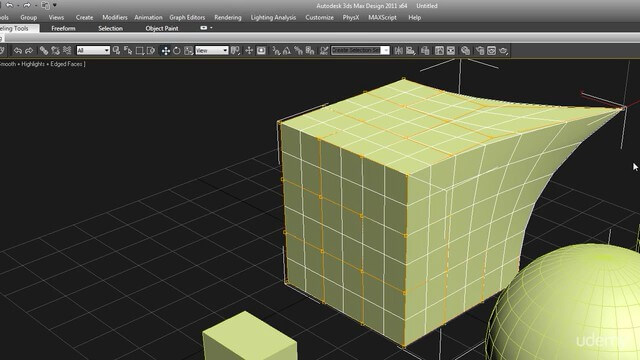
Task: Switch to the Freeform ribbon tab
Action: pos(63,28)
